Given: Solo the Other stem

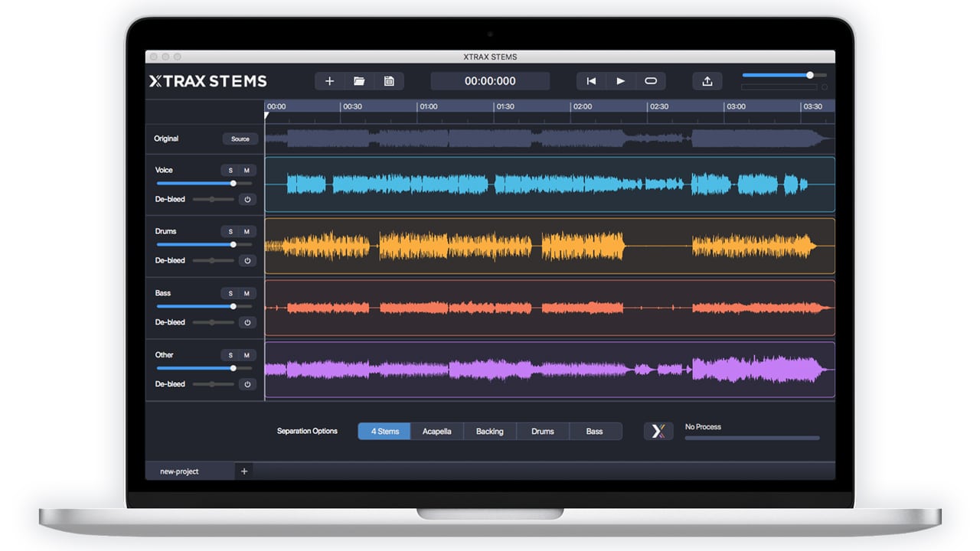Looking at the screenshot, I should point(230,355).
